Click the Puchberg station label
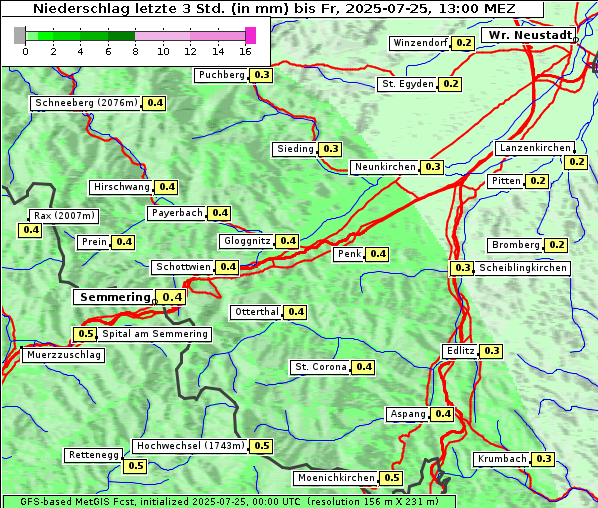The height and width of the screenshot is (508, 598). [x=222, y=75]
